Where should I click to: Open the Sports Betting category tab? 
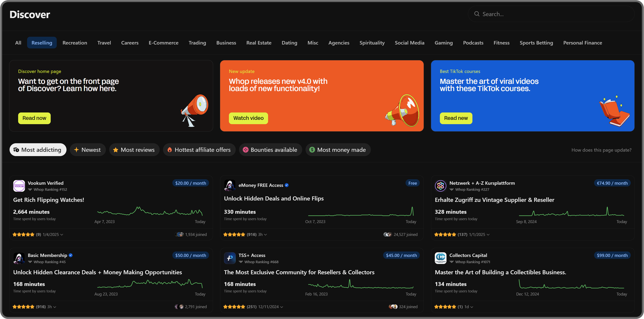tap(536, 43)
